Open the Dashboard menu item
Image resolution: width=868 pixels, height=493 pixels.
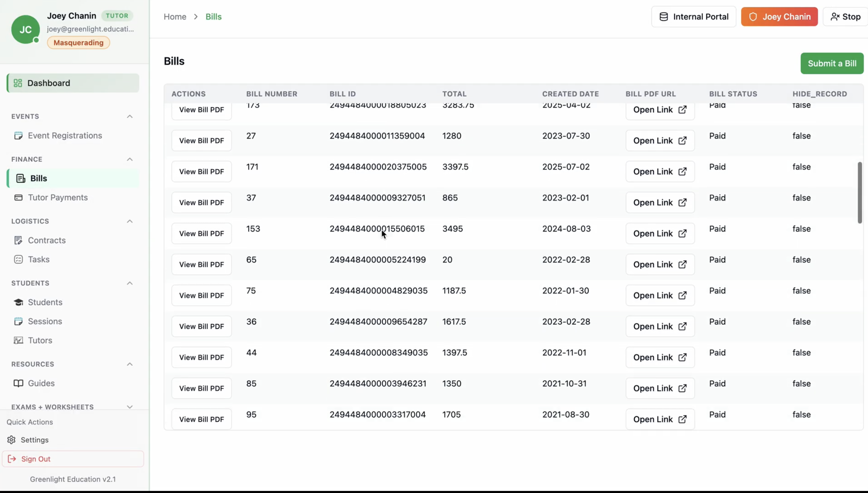click(x=73, y=83)
